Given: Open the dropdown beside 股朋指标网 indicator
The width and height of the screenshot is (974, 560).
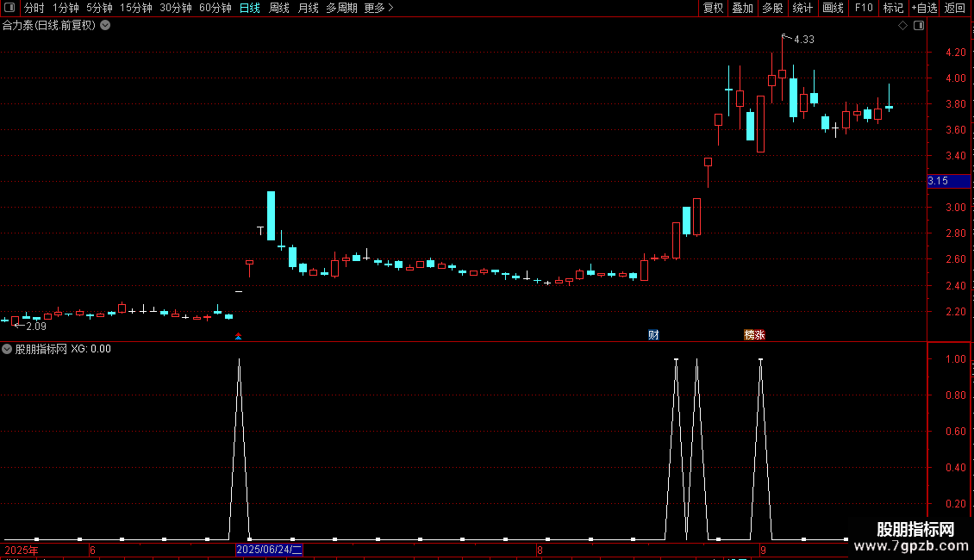Looking at the screenshot, I should point(7,349).
